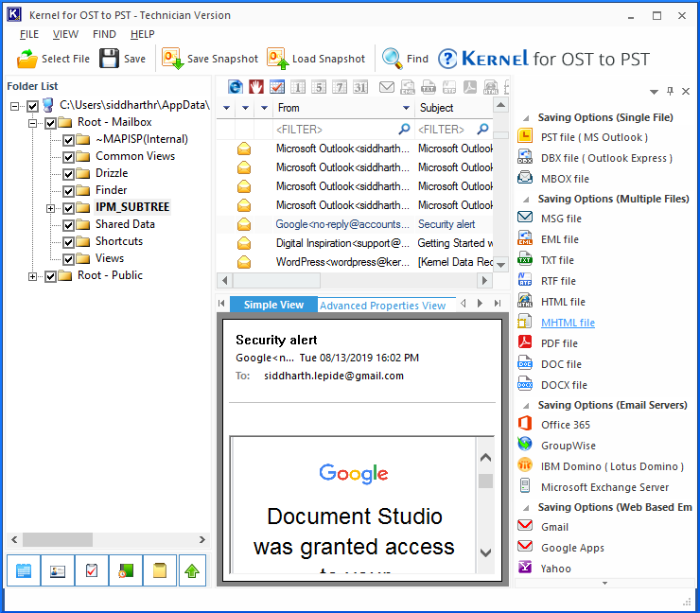Switch to Advanced Properties View tab
Image resolution: width=700 pixels, height=613 pixels.
click(382, 306)
